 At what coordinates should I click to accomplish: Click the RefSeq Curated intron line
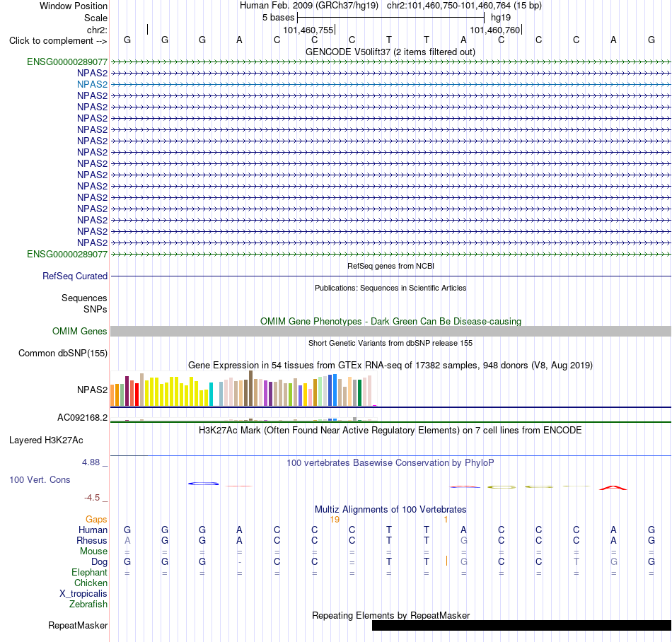click(391, 276)
